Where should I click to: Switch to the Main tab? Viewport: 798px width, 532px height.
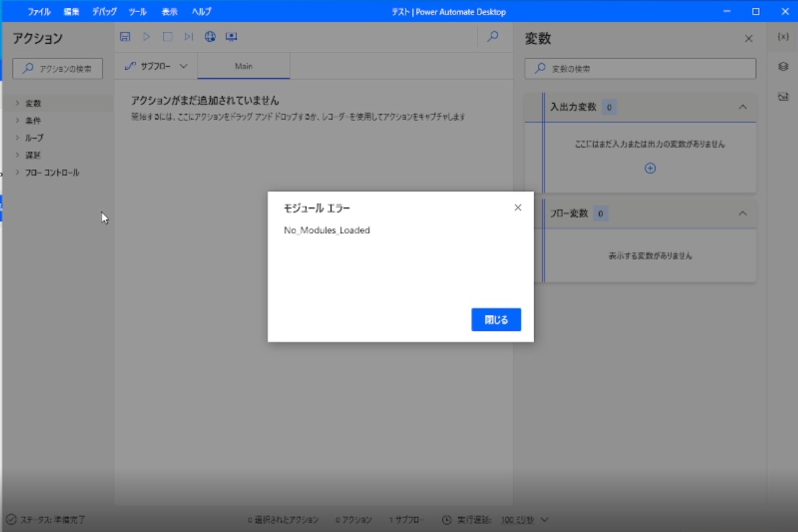(x=243, y=66)
